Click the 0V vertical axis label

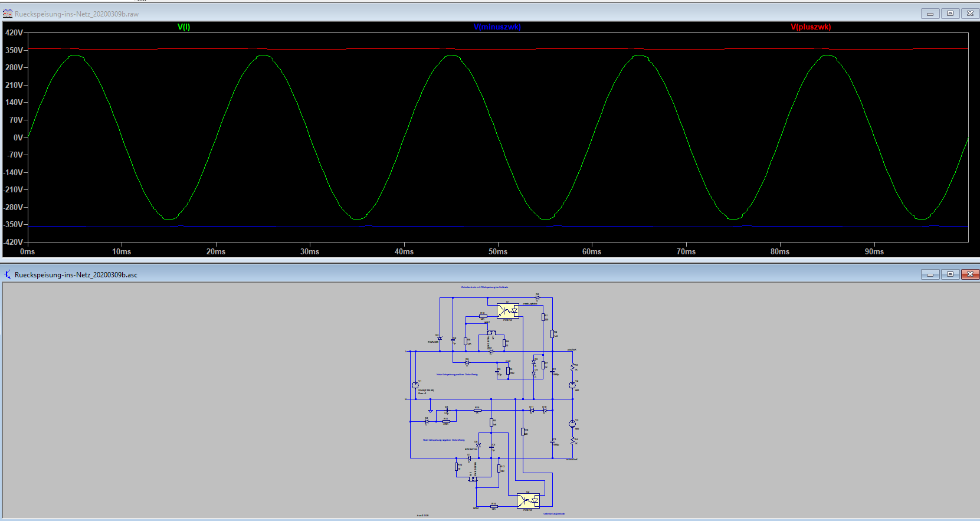(x=18, y=137)
